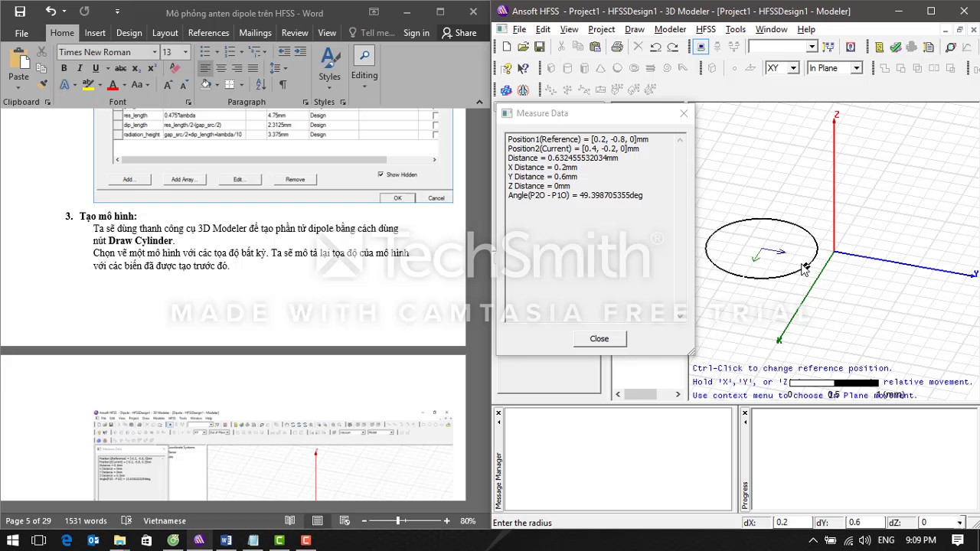Apply yellow text highlight color

click(x=90, y=85)
